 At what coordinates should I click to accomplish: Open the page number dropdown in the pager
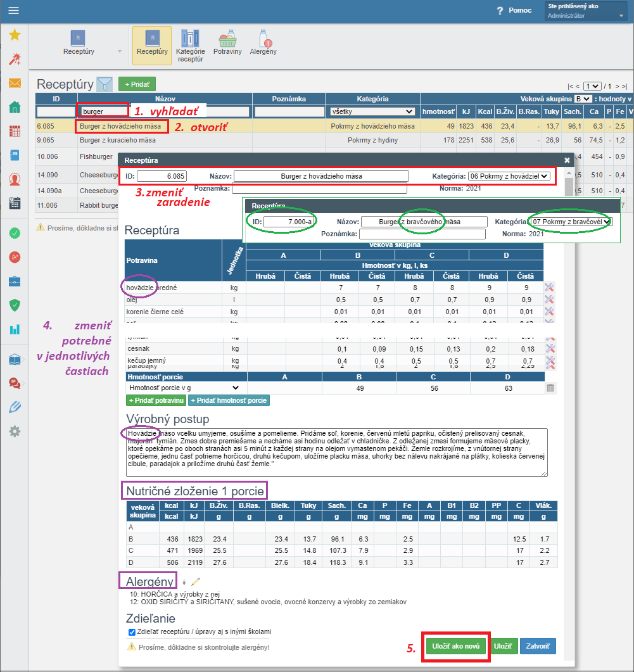(592, 86)
